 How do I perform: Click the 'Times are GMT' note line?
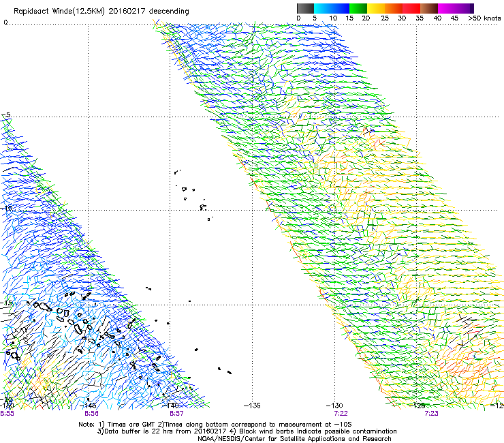click(215, 425)
